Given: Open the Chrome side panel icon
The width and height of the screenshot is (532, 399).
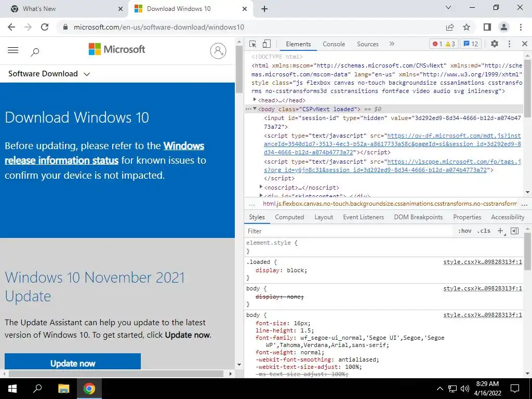Looking at the screenshot, I should (487, 27).
